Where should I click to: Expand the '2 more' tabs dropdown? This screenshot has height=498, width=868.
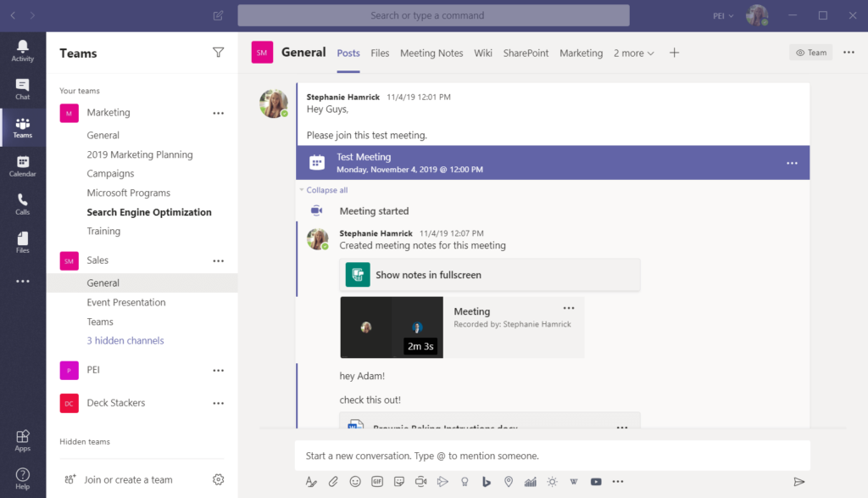(634, 53)
